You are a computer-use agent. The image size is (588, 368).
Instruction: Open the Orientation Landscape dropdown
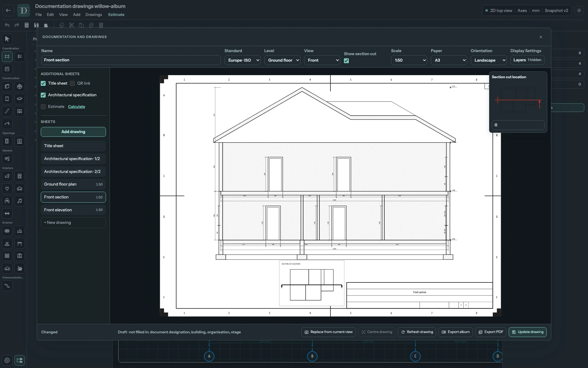489,60
